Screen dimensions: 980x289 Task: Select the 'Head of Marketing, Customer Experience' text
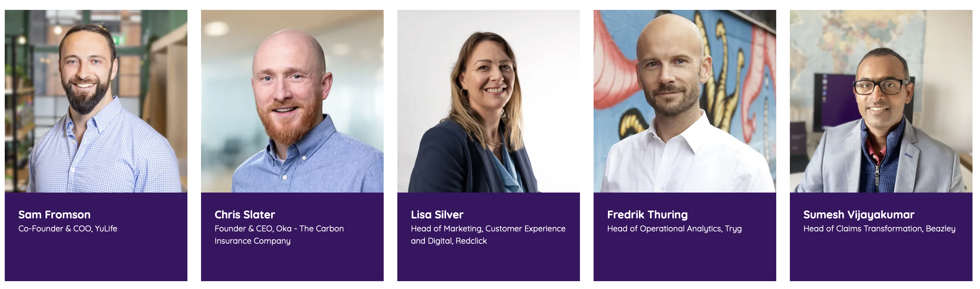coord(488,229)
